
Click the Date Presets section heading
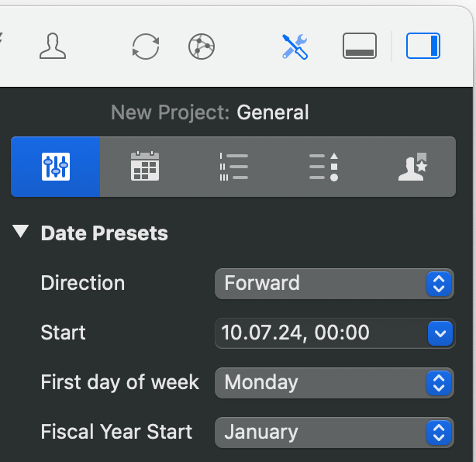click(x=104, y=233)
